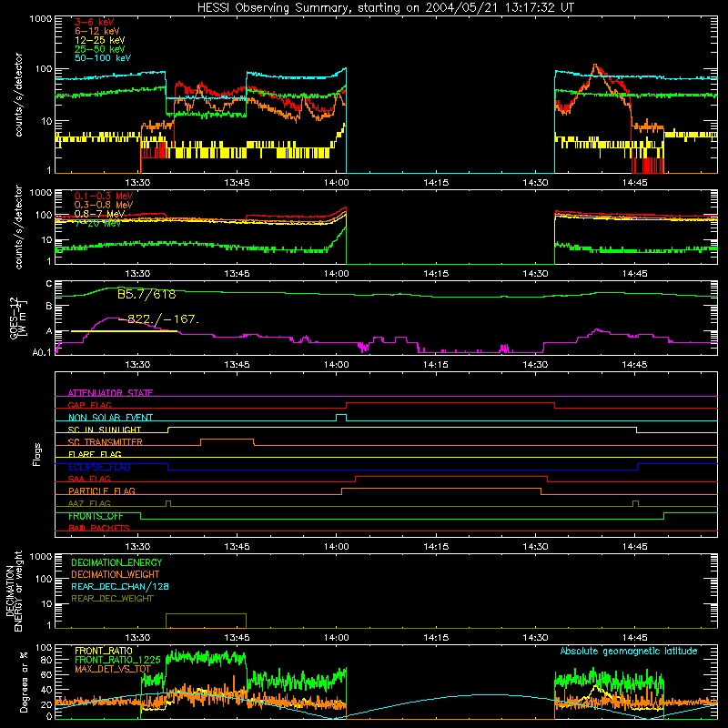Click the 'Flags' vertical axis title
The height and width of the screenshot is (728, 728).
[x=37, y=454]
